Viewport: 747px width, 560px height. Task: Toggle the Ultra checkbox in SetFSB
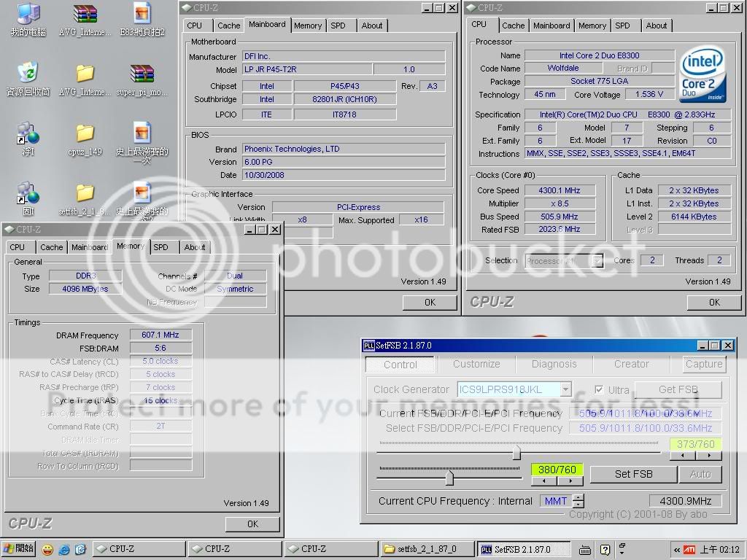tap(599, 389)
